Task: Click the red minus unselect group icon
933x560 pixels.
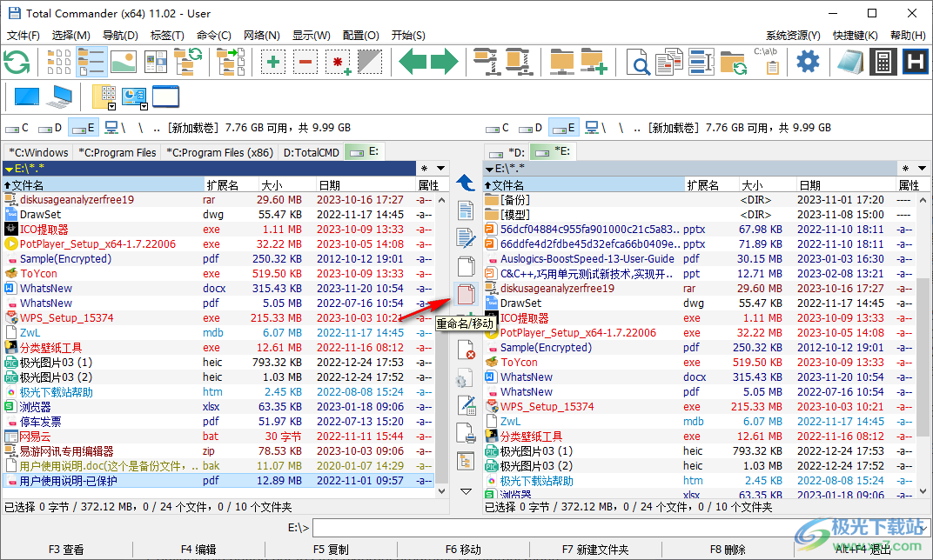Action: (305, 62)
